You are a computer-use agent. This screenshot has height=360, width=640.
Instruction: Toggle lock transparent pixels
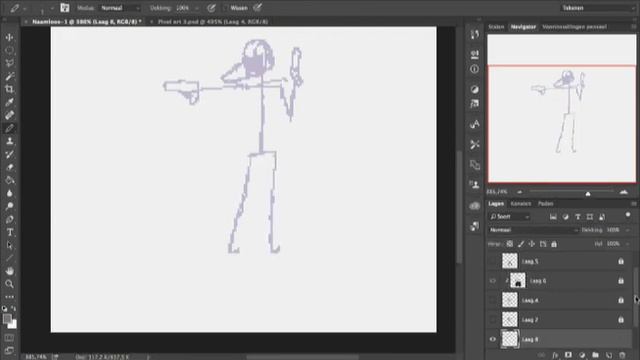coord(510,244)
